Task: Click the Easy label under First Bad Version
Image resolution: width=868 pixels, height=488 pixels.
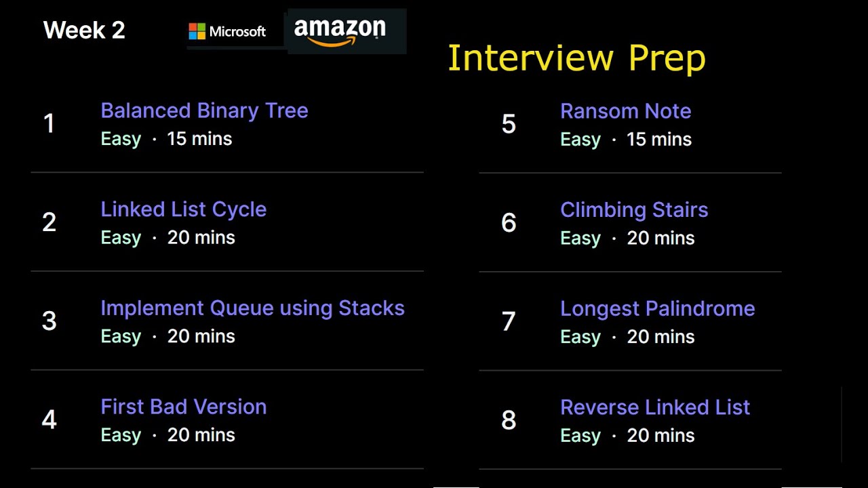Action: (121, 435)
